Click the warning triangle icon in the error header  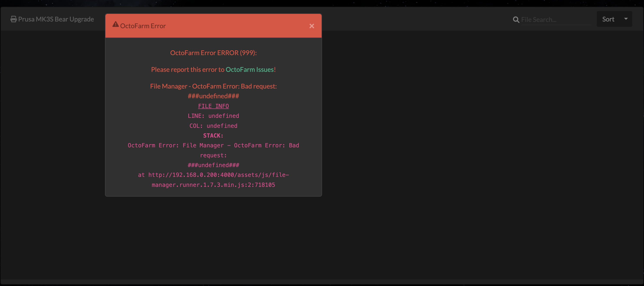coord(115,24)
